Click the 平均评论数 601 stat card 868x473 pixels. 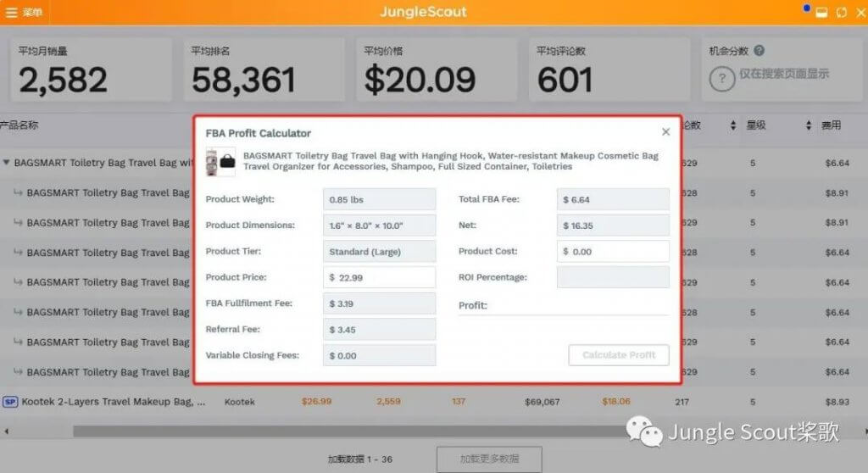[x=609, y=70]
